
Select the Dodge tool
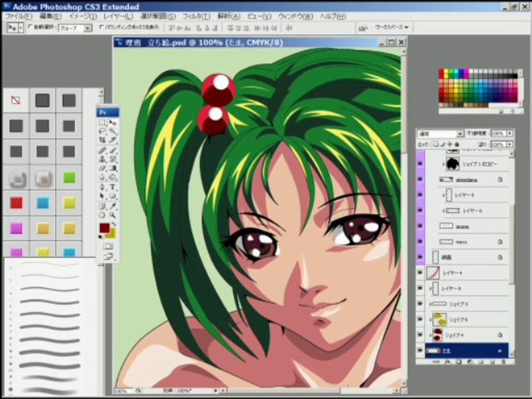tap(113, 177)
